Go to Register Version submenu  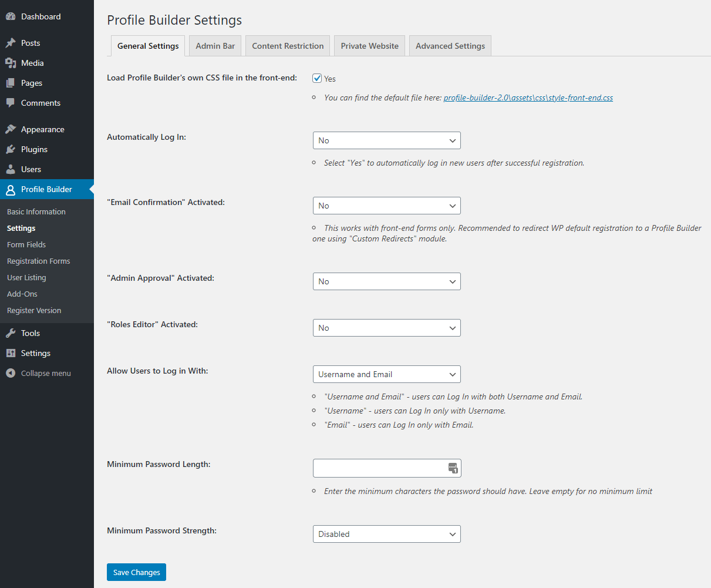pyautogui.click(x=34, y=310)
